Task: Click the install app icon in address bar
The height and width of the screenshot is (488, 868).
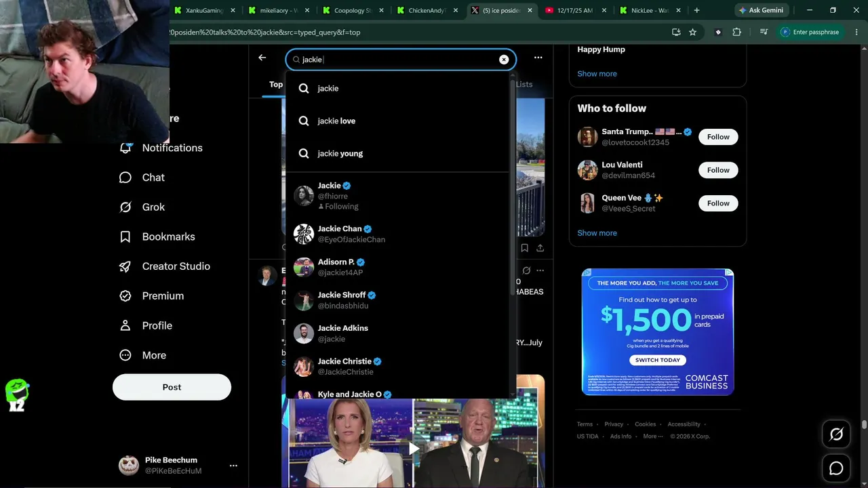Action: pyautogui.click(x=676, y=32)
